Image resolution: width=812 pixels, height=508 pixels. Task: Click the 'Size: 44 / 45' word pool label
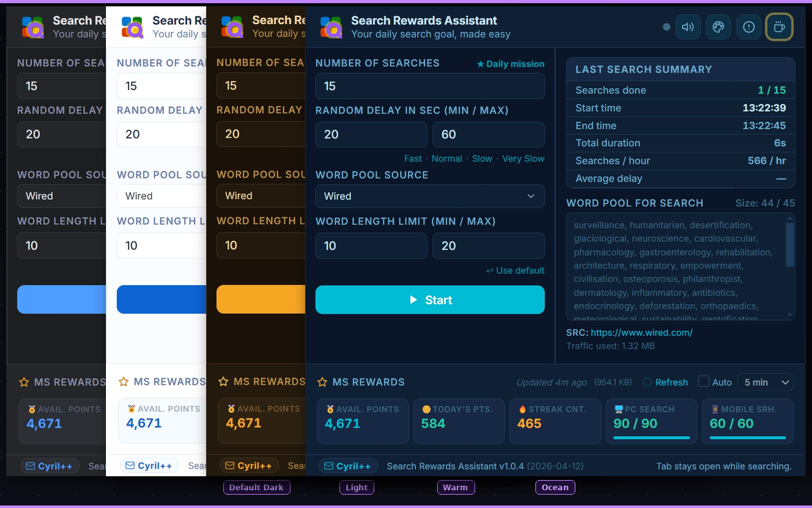point(765,203)
